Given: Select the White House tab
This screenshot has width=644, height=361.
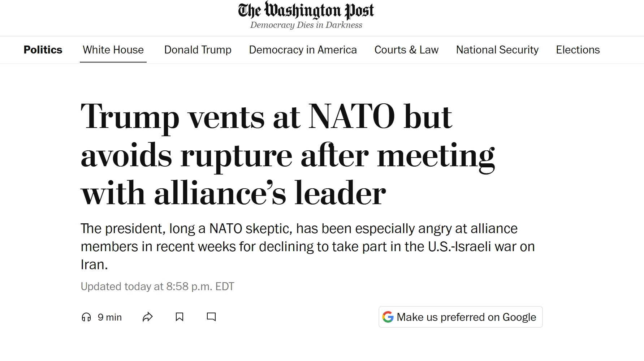Looking at the screenshot, I should [x=113, y=50].
